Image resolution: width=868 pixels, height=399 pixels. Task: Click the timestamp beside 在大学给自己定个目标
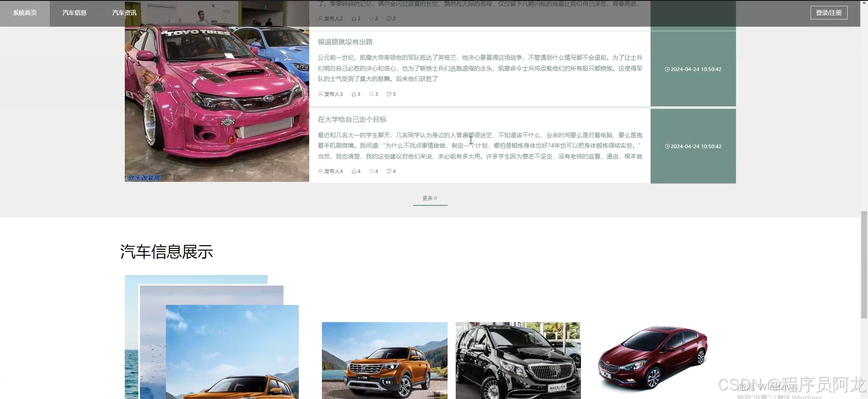[x=696, y=146]
